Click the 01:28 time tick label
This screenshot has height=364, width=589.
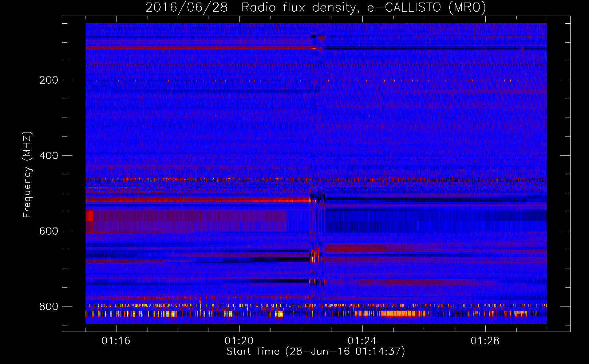485,341
